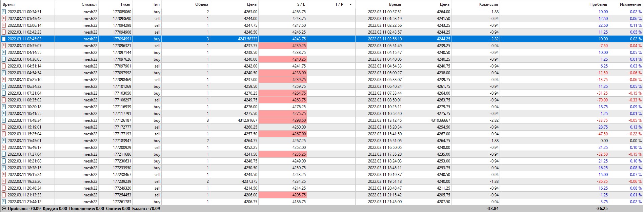Click sell icon for ticket 177108297

coord(4,100)
